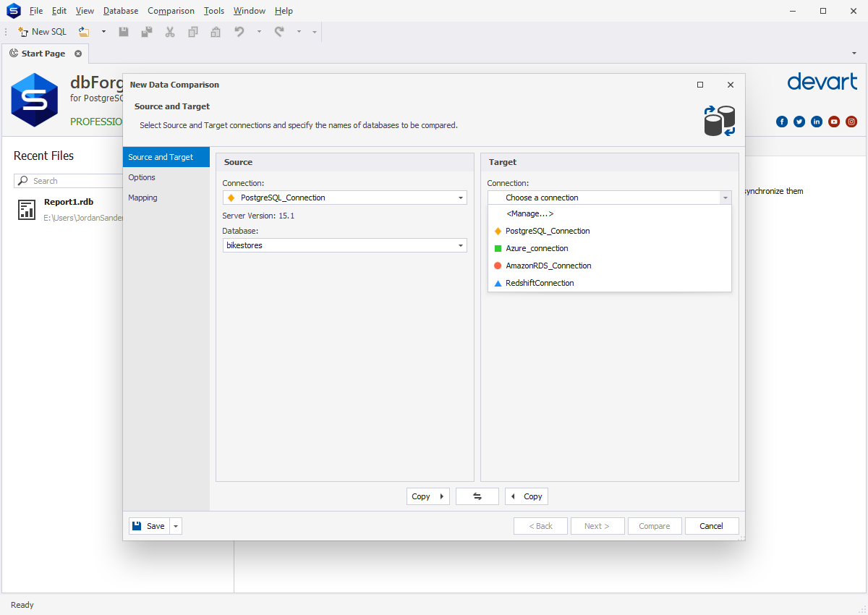The image size is (868, 615).
Task: Close the New Data Comparison dialog
Action: coord(731,85)
